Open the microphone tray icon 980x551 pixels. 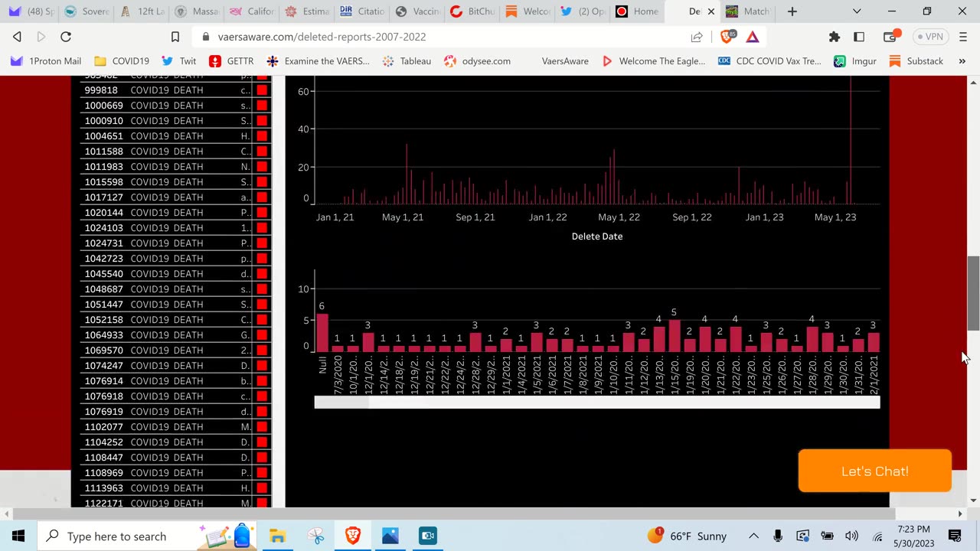tap(778, 536)
